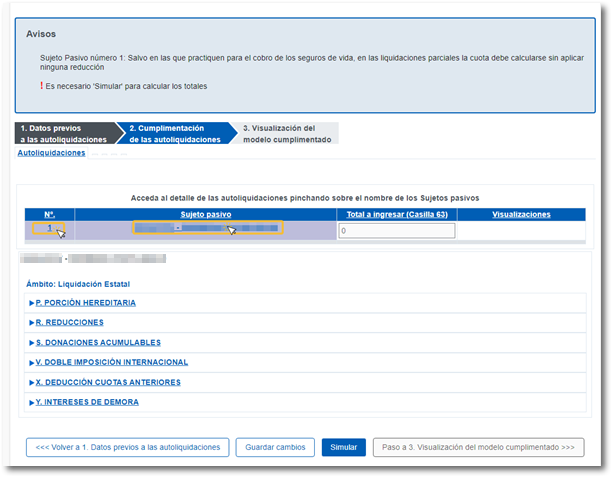Image resolution: width=612 pixels, height=477 pixels.
Task: Sort by the Sujeto pasivo column header
Action: click(x=205, y=214)
